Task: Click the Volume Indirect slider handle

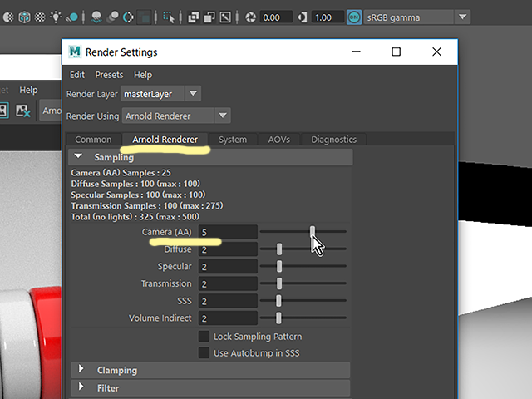Action: (278, 318)
